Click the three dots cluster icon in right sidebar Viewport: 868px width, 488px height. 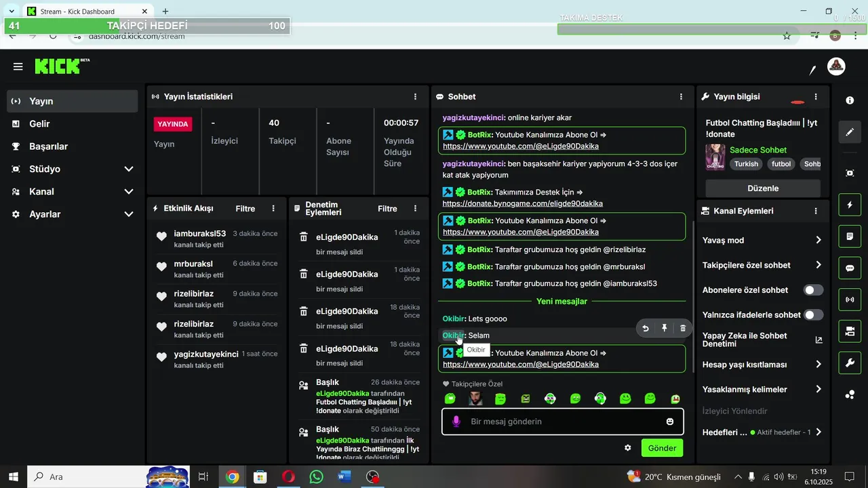850,394
